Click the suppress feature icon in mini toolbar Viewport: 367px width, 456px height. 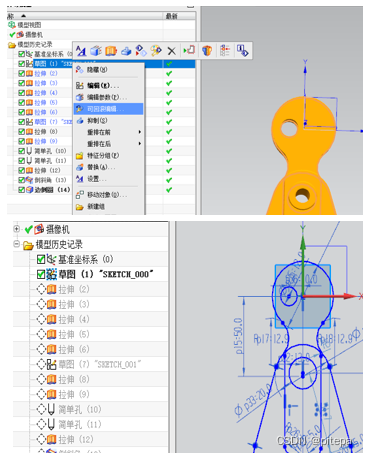pos(126,51)
